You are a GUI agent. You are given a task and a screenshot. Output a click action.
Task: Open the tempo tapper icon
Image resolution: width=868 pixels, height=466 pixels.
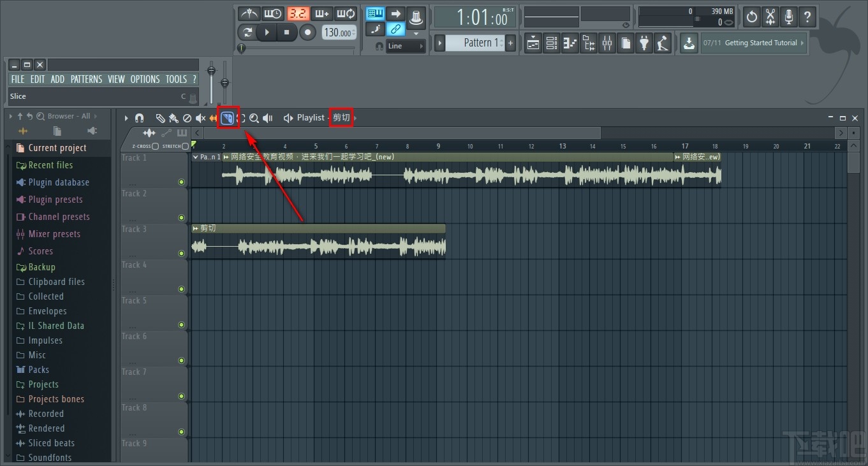point(663,43)
